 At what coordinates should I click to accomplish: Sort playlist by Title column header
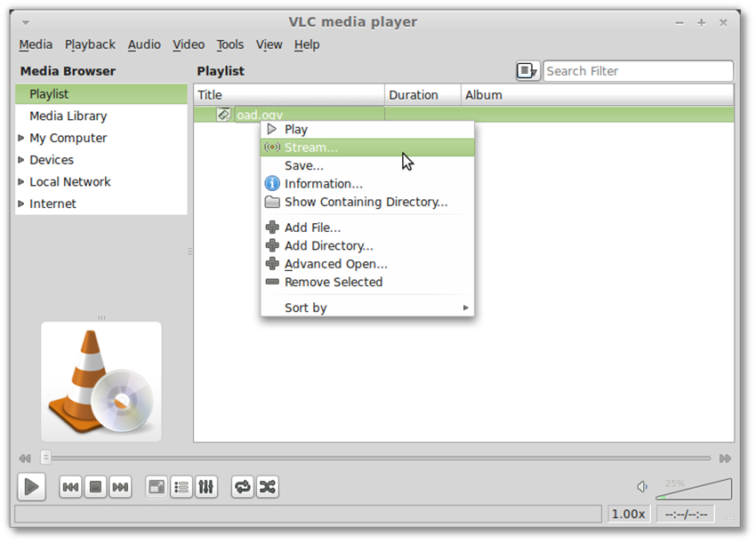[x=289, y=95]
